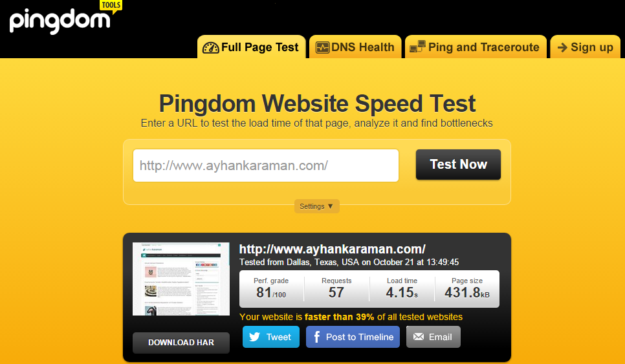Open the tested website screenshot thumbnail
The width and height of the screenshot is (625, 364).
(181, 279)
